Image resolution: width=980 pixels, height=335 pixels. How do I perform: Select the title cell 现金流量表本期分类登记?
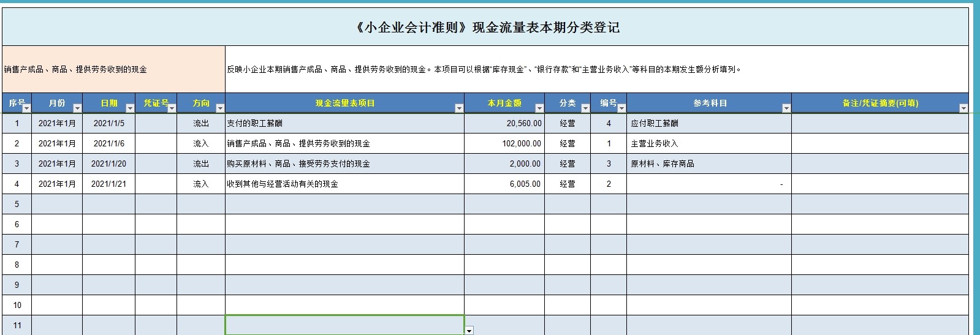pyautogui.click(x=485, y=28)
